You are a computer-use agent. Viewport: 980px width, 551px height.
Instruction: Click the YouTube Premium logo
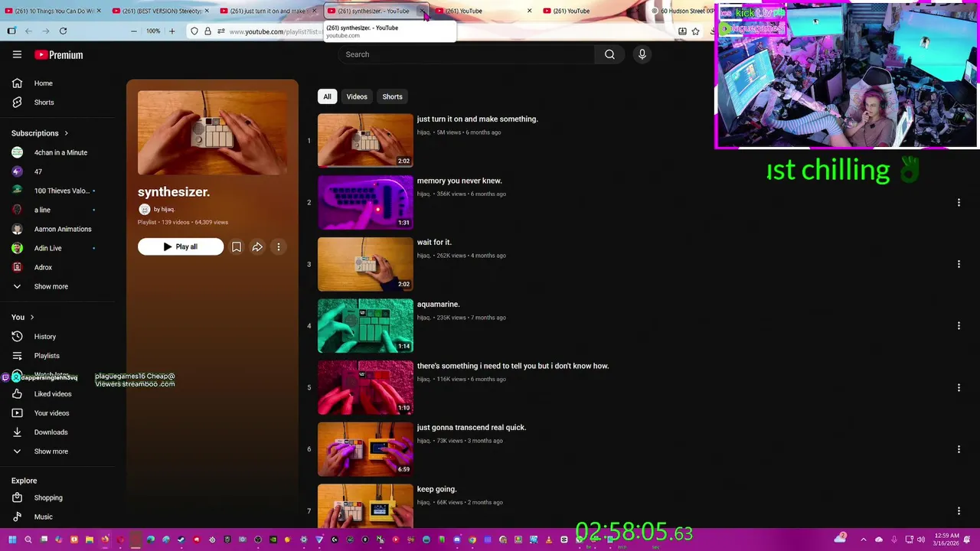tap(59, 55)
